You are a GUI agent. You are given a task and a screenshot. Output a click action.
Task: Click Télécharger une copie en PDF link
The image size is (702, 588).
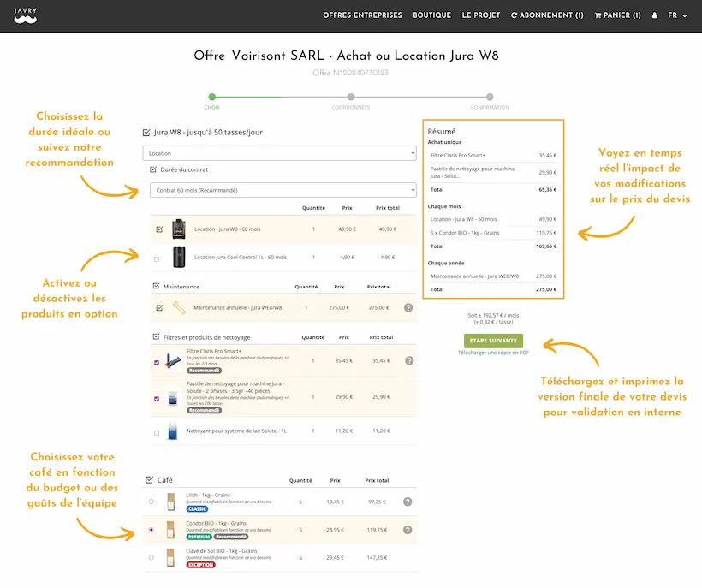click(493, 353)
